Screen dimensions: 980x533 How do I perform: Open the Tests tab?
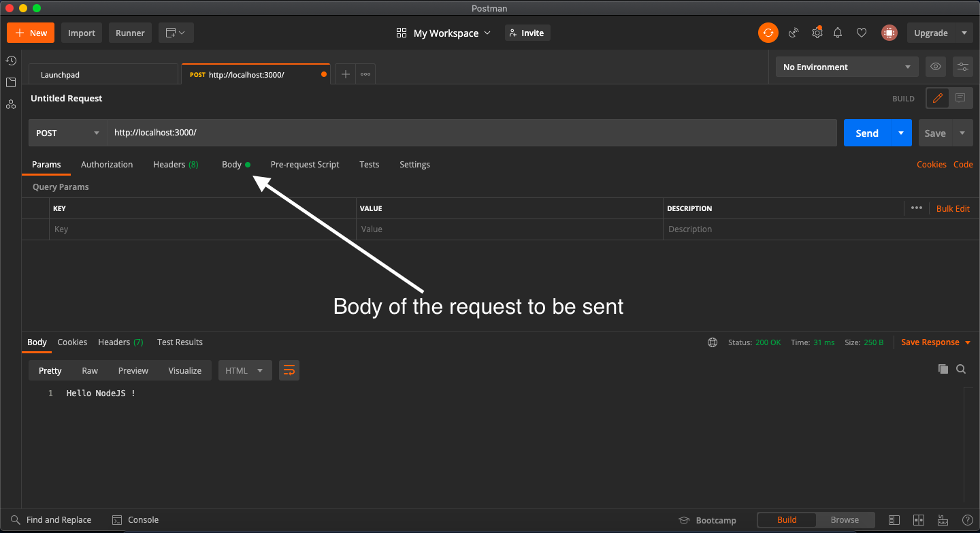pyautogui.click(x=370, y=164)
